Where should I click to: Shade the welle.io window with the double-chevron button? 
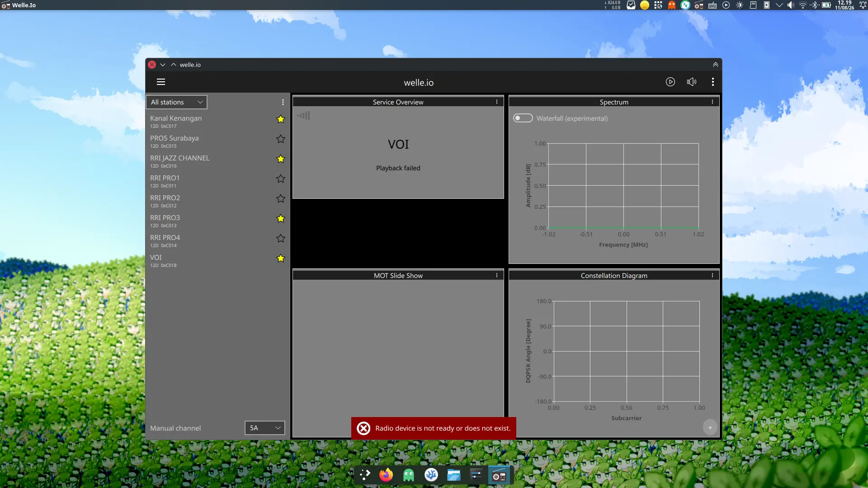[715, 65]
